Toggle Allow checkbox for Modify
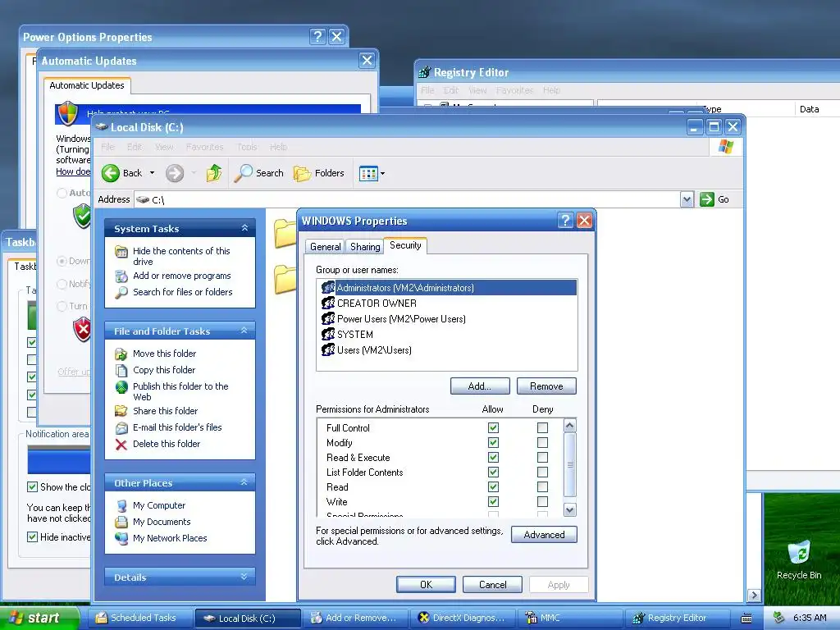The height and width of the screenshot is (630, 840). pos(493,442)
